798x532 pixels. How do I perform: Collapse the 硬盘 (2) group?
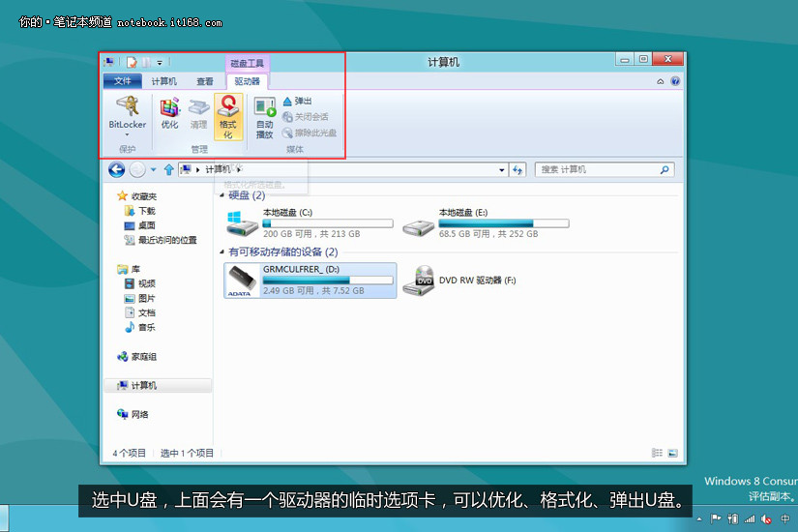[x=222, y=195]
